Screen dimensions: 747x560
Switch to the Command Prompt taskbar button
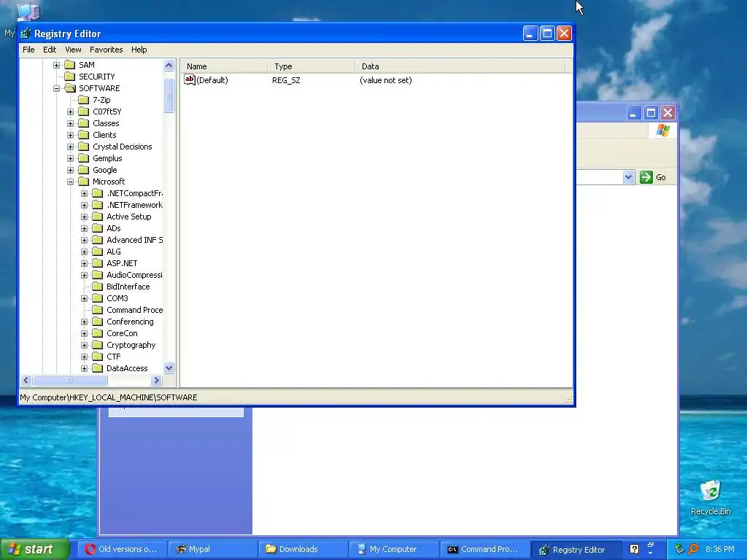[x=484, y=550]
